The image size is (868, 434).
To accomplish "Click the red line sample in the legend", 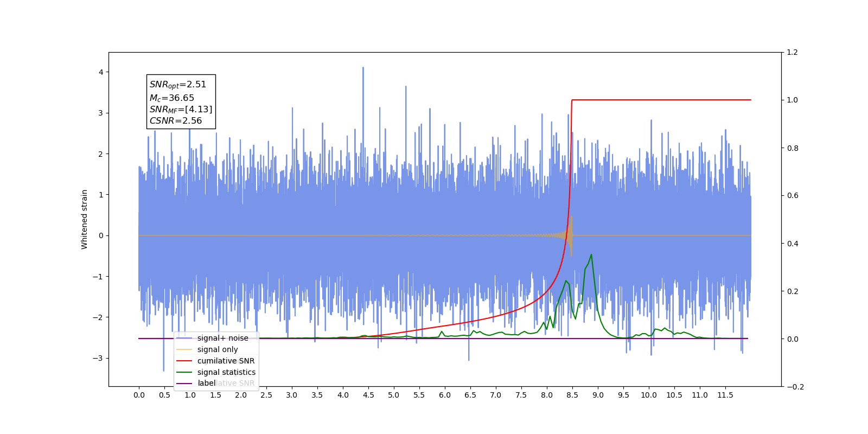I will (184, 361).
